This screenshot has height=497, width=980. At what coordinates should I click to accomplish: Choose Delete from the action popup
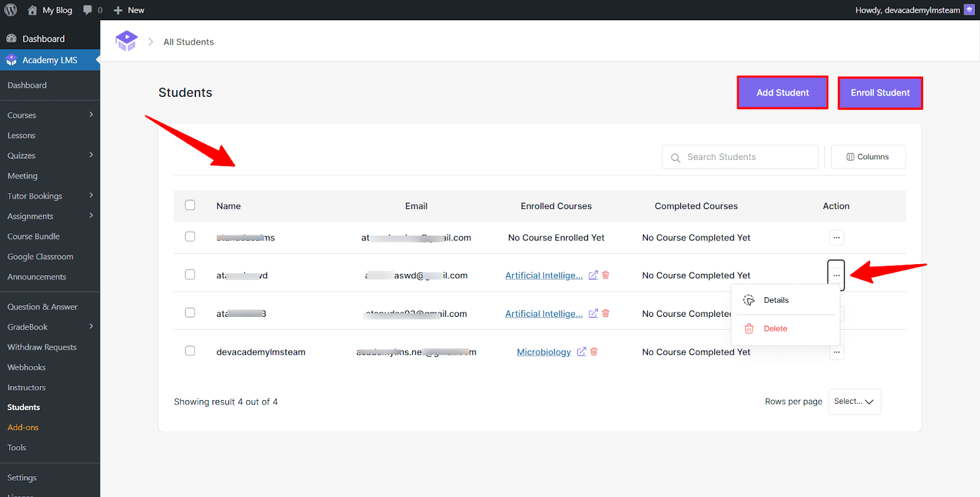coord(775,329)
